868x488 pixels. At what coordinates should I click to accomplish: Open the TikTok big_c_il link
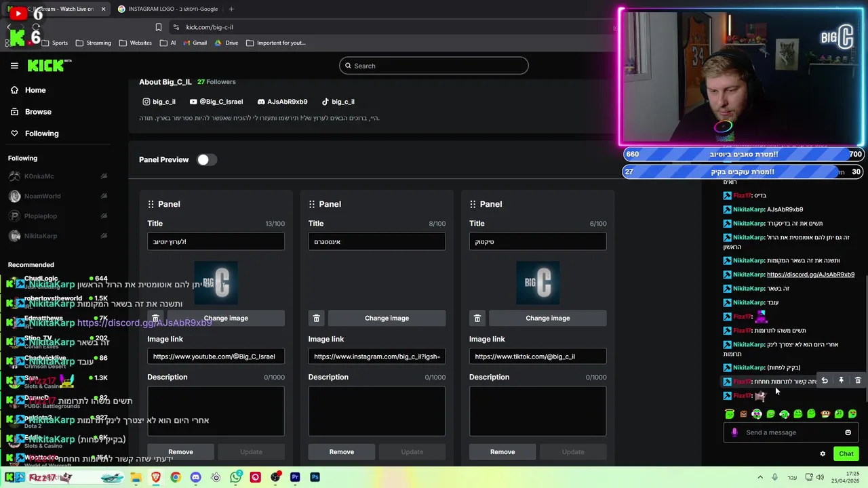338,102
